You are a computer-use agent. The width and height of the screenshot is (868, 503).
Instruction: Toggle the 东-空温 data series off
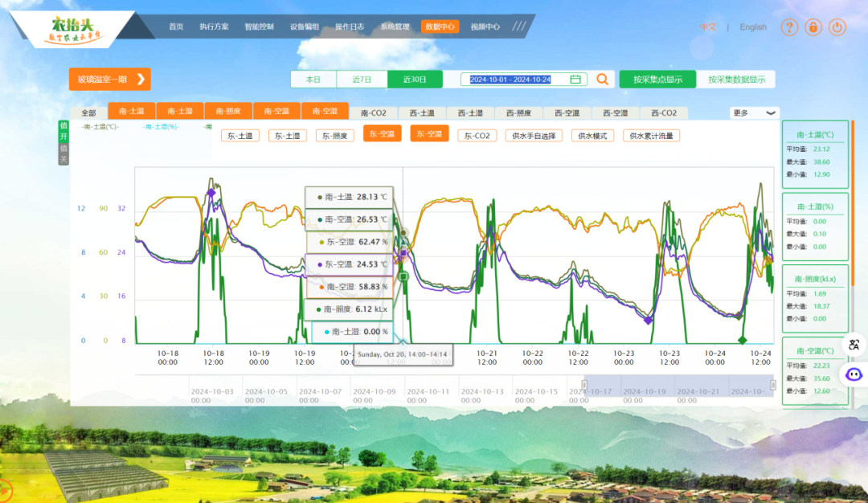point(382,135)
